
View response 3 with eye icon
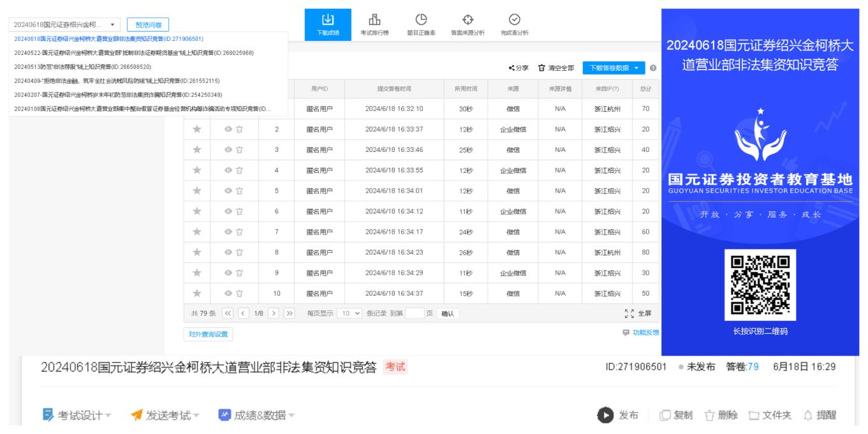[228, 150]
